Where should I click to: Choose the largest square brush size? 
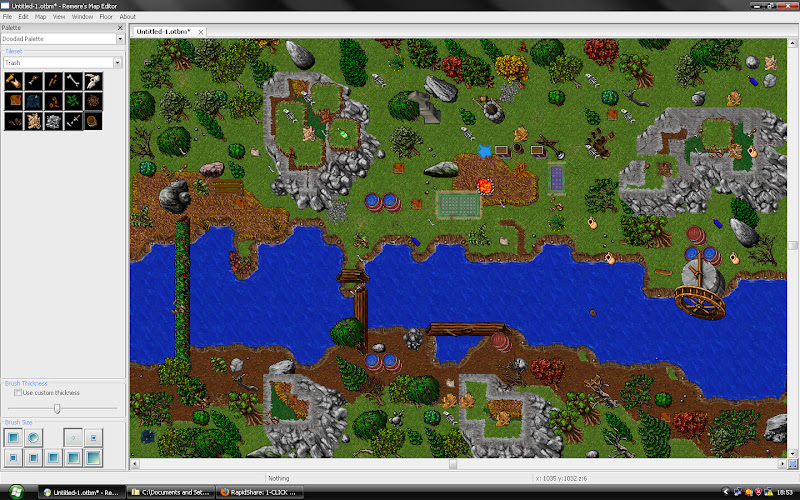pos(93,458)
